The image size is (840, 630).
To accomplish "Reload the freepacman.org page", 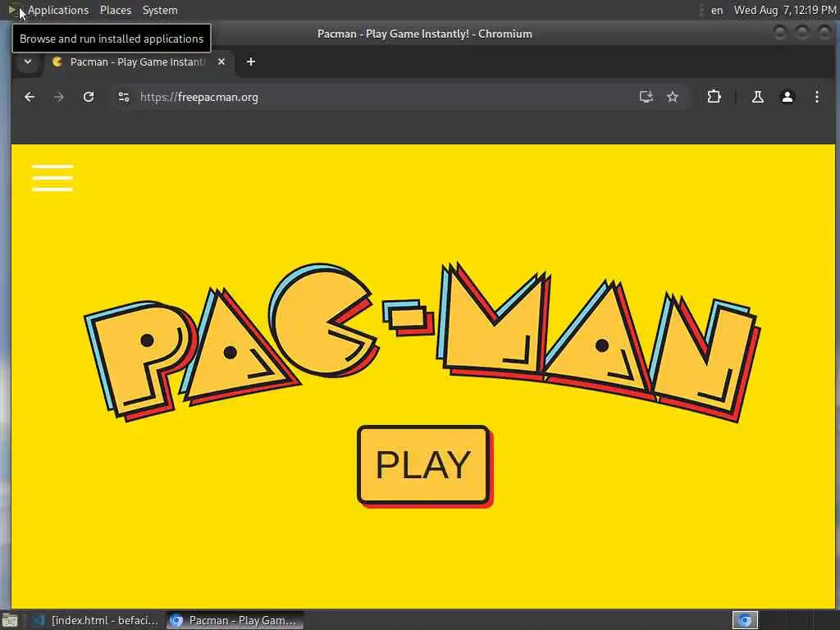I will (89, 97).
